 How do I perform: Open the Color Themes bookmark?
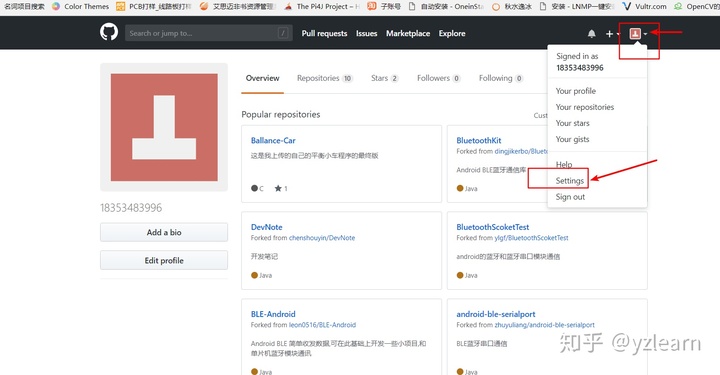click(80, 6)
